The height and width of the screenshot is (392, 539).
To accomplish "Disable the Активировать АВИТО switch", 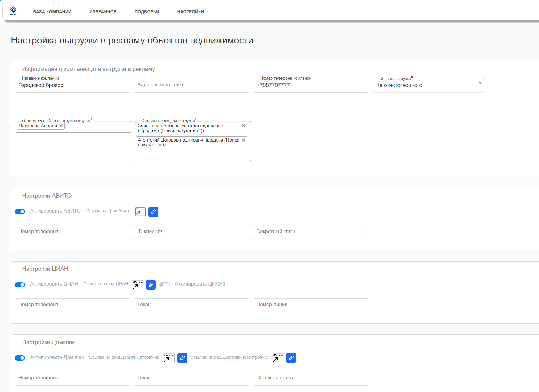I will [20, 212].
